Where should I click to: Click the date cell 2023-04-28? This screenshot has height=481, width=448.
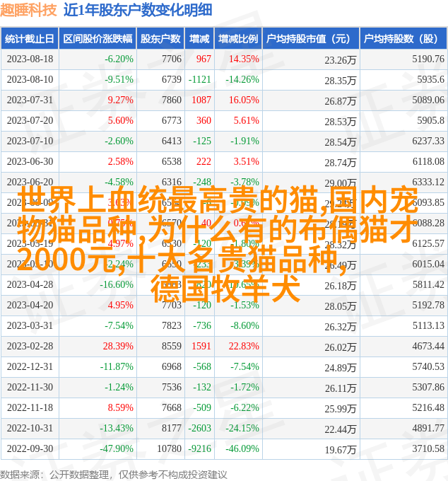click(x=30, y=284)
